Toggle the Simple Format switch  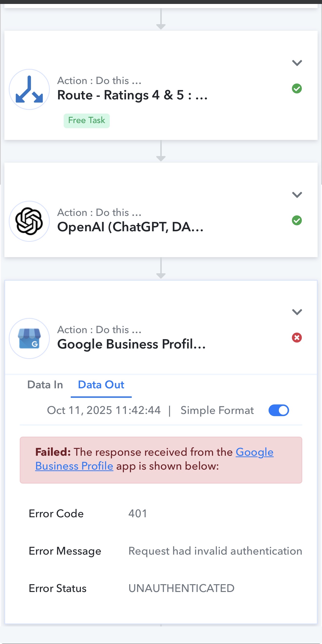[279, 411]
